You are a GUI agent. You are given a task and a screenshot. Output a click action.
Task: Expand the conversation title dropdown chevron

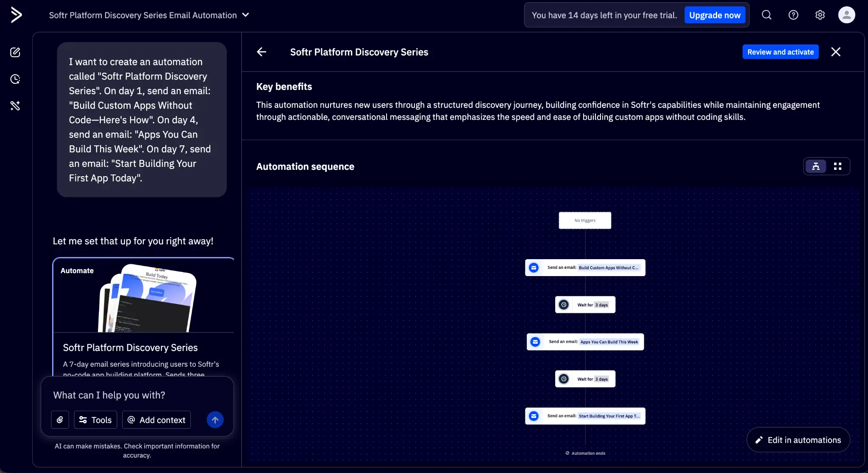[x=245, y=15]
